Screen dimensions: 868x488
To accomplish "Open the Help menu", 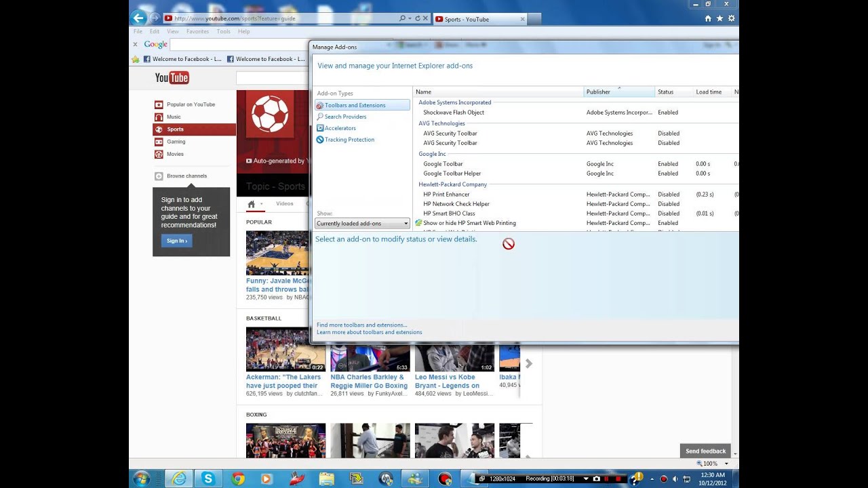I will (243, 31).
